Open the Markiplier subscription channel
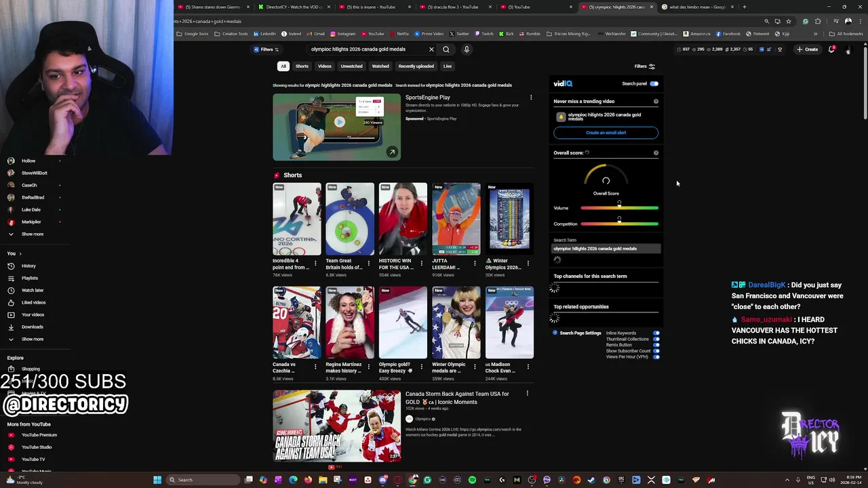 31,222
